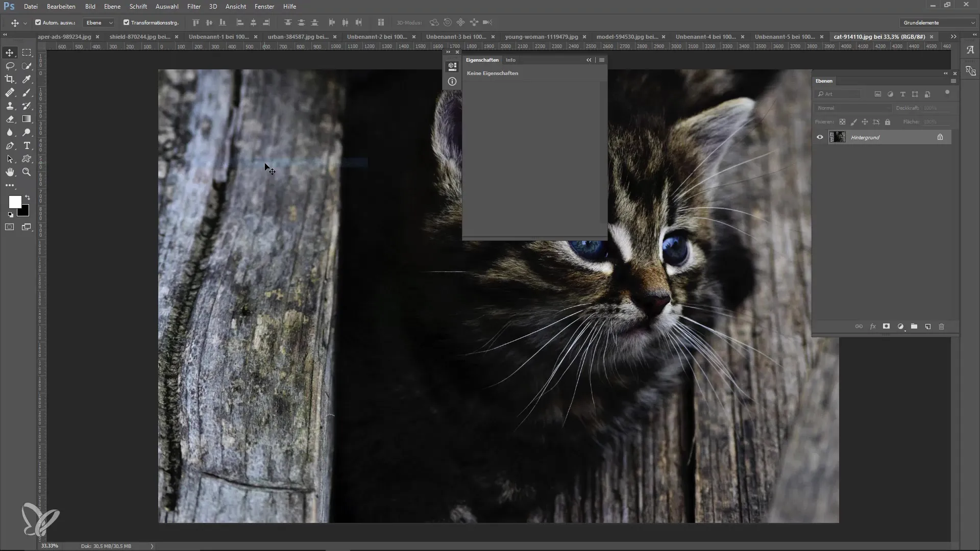
Task: Open the status bar info arrow
Action: [x=152, y=546]
